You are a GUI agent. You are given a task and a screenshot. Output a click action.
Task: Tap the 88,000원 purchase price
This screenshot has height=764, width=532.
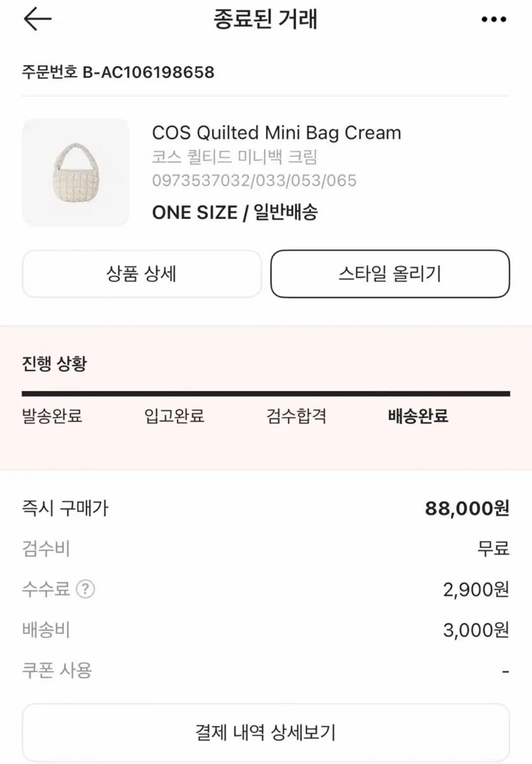pos(467,508)
